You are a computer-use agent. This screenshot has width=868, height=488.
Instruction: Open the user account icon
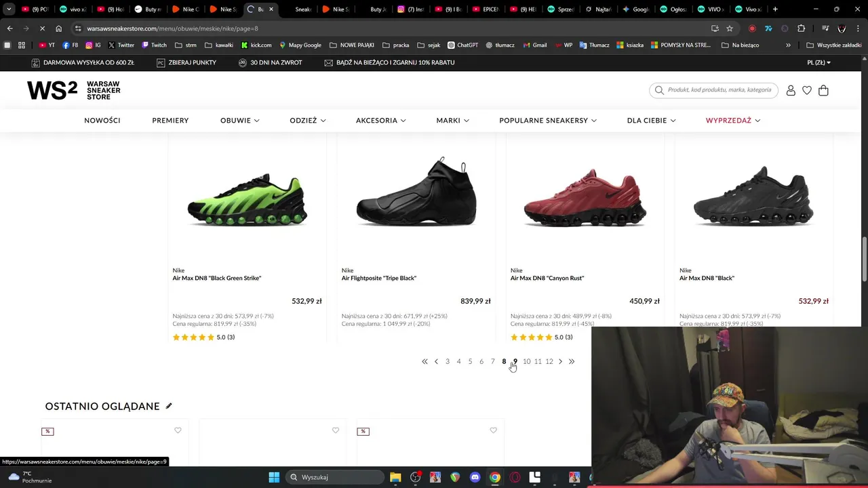click(x=791, y=90)
